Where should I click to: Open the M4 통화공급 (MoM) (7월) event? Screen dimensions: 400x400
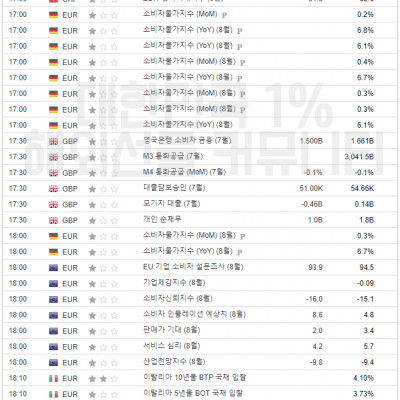tap(184, 172)
